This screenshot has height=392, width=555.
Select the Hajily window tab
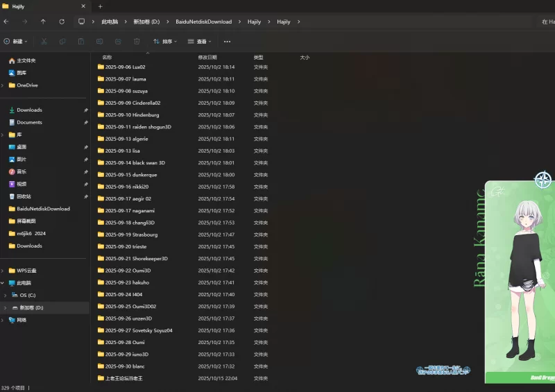point(44,6)
